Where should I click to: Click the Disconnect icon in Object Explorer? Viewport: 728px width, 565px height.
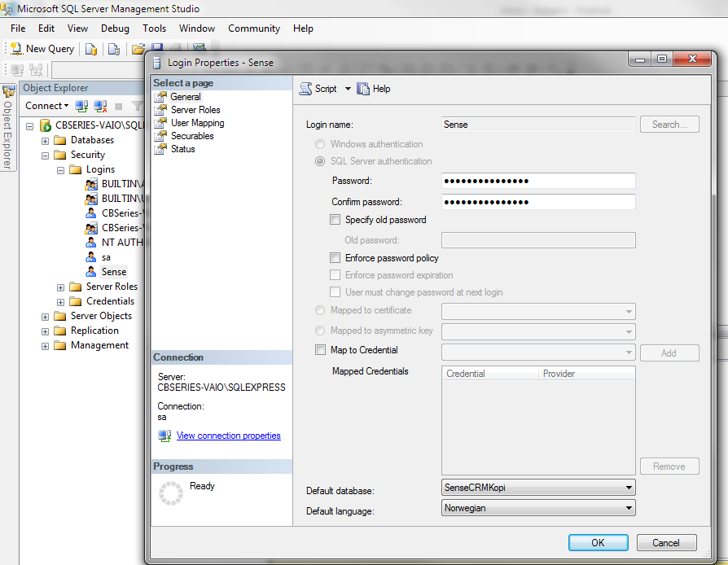pos(100,107)
